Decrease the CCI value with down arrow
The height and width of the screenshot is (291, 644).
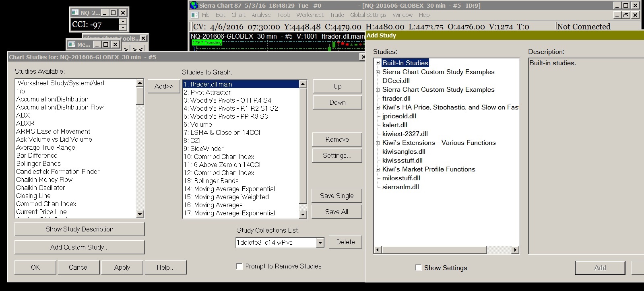pos(123,27)
